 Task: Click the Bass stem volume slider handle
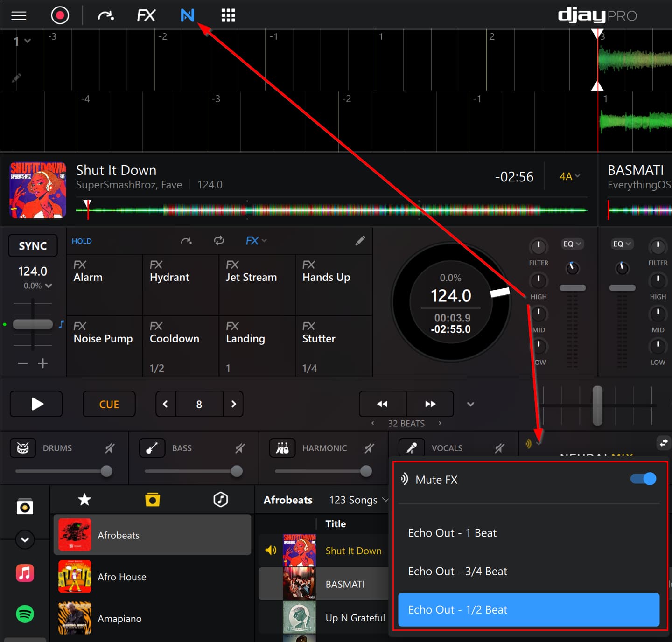(237, 471)
